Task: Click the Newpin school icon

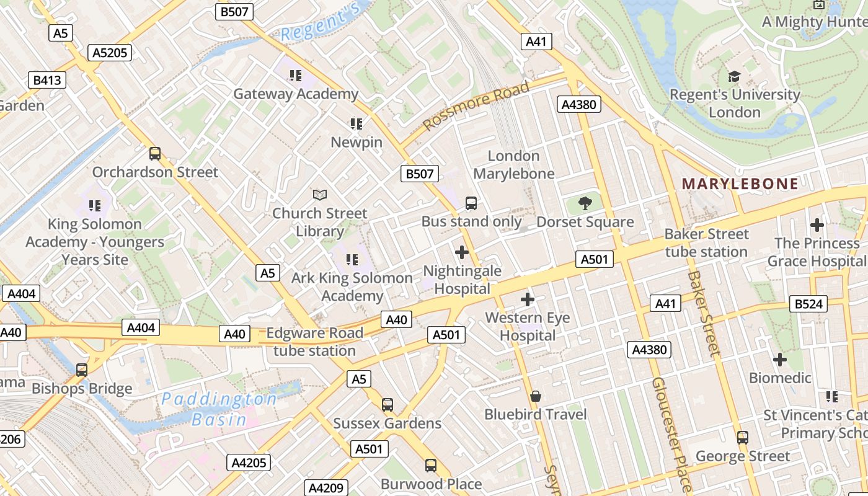Action: point(356,124)
